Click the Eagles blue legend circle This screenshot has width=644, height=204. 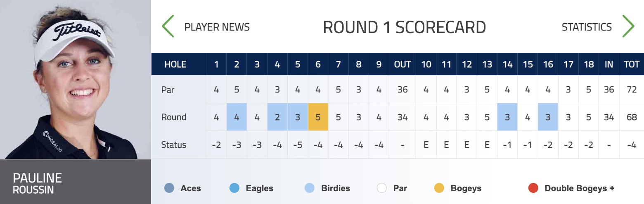point(234,188)
